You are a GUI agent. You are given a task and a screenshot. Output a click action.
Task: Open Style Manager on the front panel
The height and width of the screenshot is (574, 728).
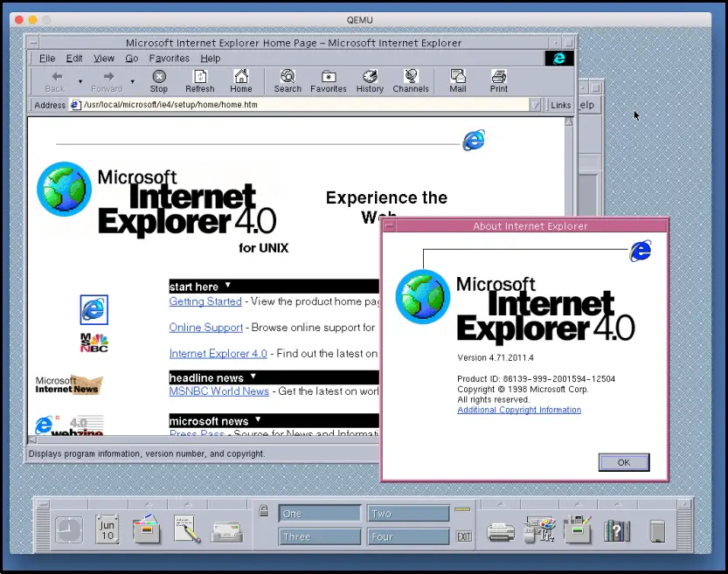(539, 529)
